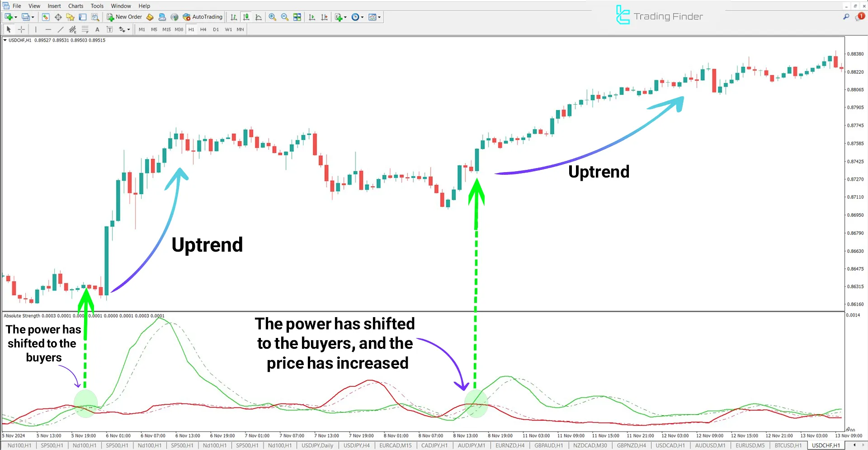The height and width of the screenshot is (450, 868).
Task: Draw a trendline with the line tool
Action: click(x=60, y=29)
